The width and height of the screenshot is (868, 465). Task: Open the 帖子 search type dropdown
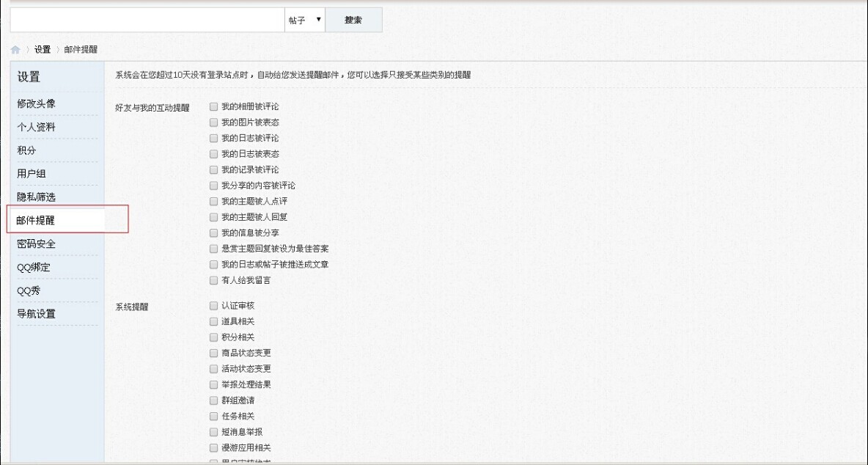[306, 20]
